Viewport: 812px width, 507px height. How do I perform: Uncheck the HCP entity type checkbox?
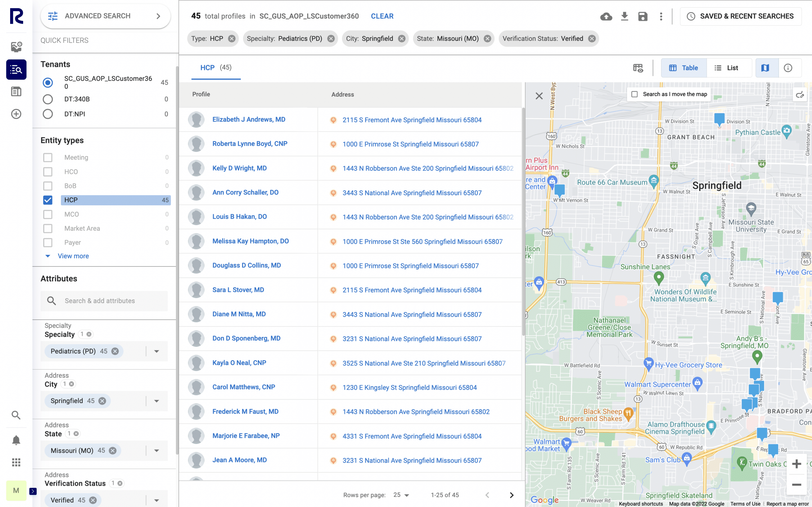(48, 200)
